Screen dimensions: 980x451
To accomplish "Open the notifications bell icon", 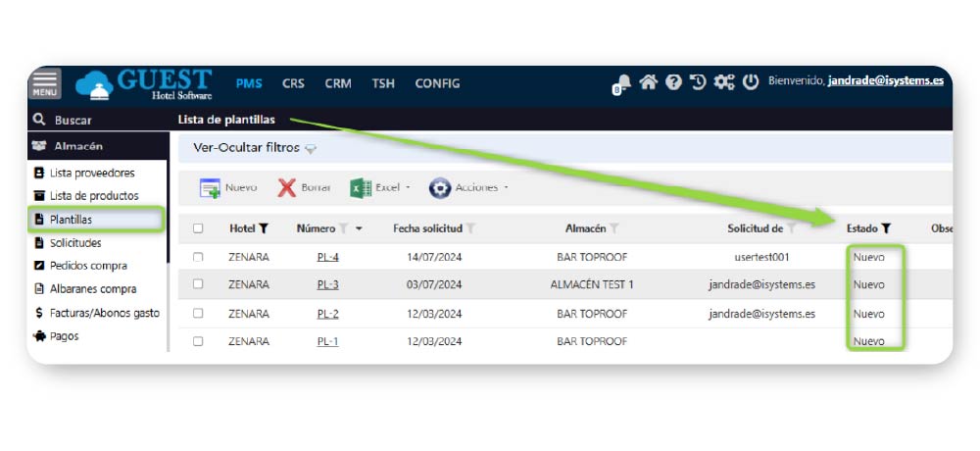I will [622, 83].
